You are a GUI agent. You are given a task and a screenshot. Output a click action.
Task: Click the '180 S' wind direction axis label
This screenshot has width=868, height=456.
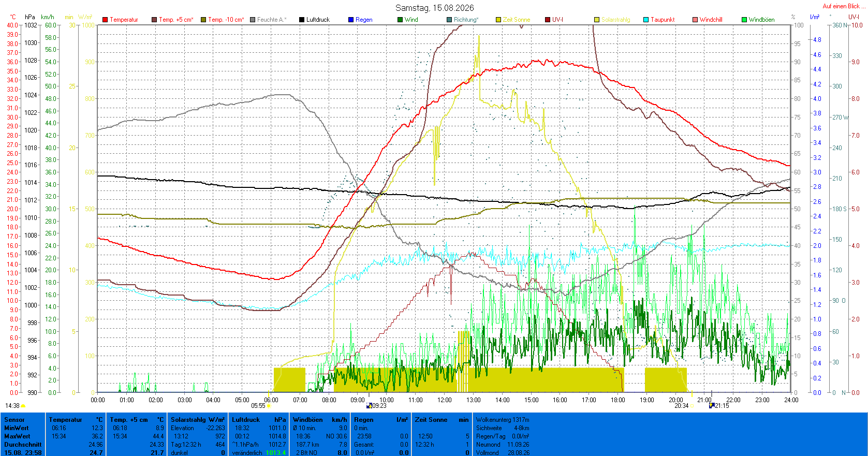[839, 209]
